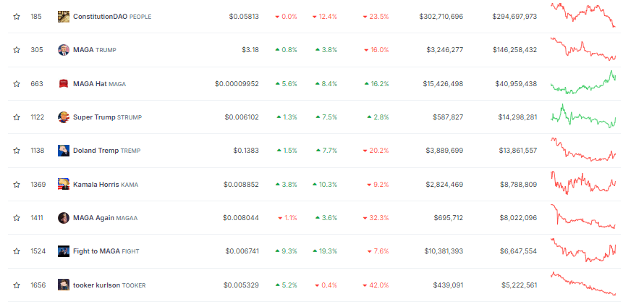Click the red MAGA Hat icon
Image resolution: width=644 pixels, height=302 pixels.
coord(64,84)
